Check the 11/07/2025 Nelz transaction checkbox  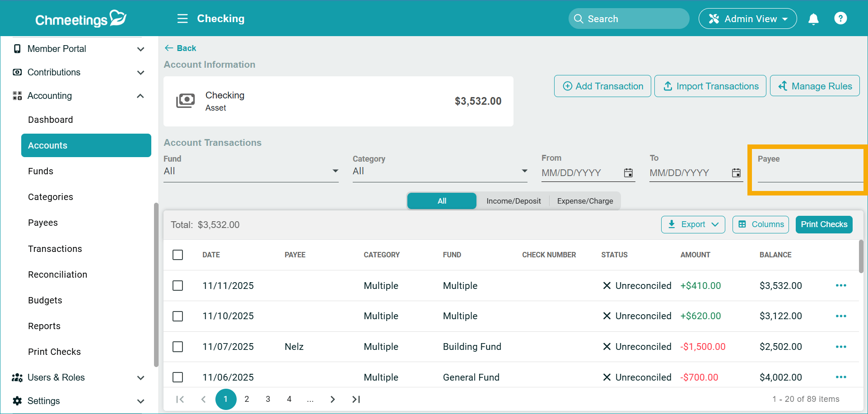point(178,347)
